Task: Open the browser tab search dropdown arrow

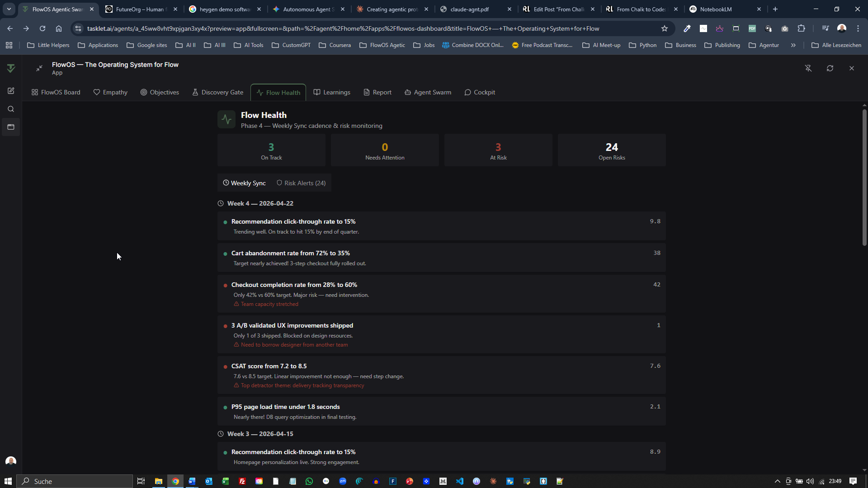Action: 9,9
